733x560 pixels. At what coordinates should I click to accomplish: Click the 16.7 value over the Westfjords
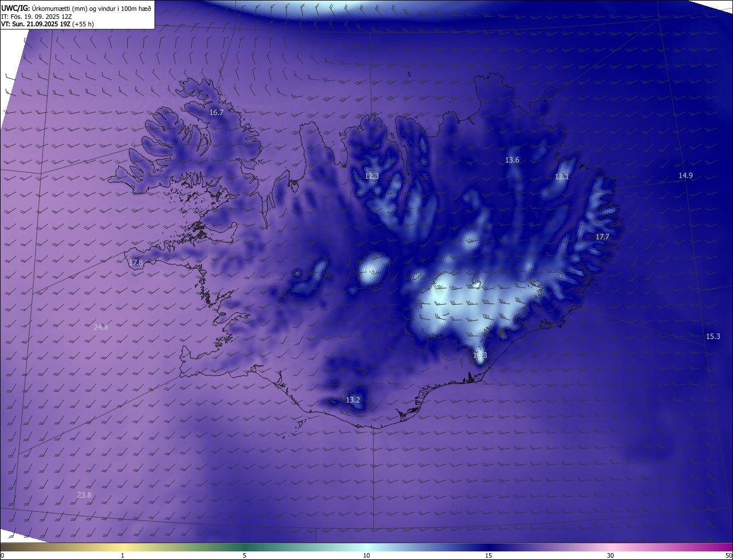[x=216, y=113]
